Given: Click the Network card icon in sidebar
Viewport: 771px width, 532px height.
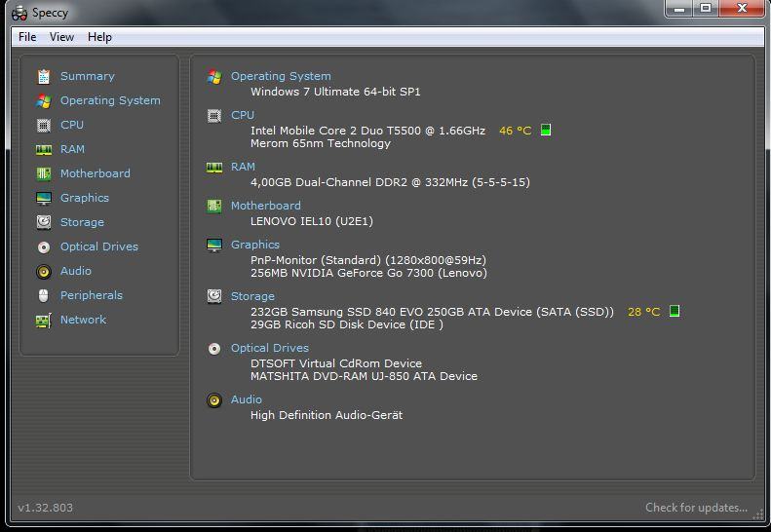Looking at the screenshot, I should (x=44, y=321).
